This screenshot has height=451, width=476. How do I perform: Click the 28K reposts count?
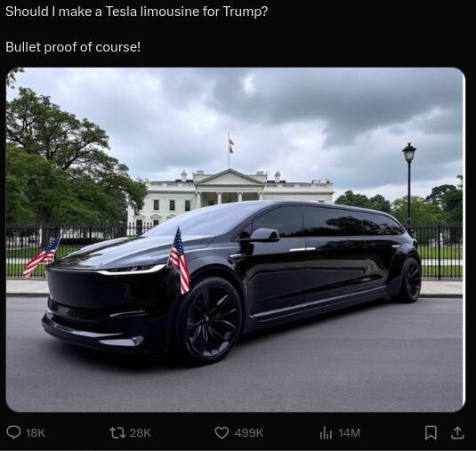click(x=140, y=433)
